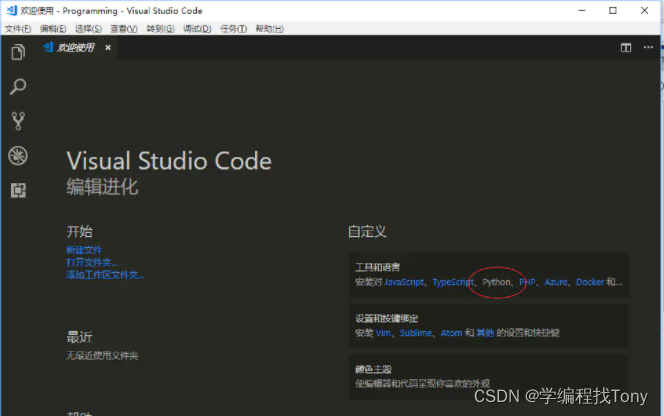This screenshot has width=664, height=416.
Task: Open the 帮助(H) menu
Action: pyautogui.click(x=269, y=28)
